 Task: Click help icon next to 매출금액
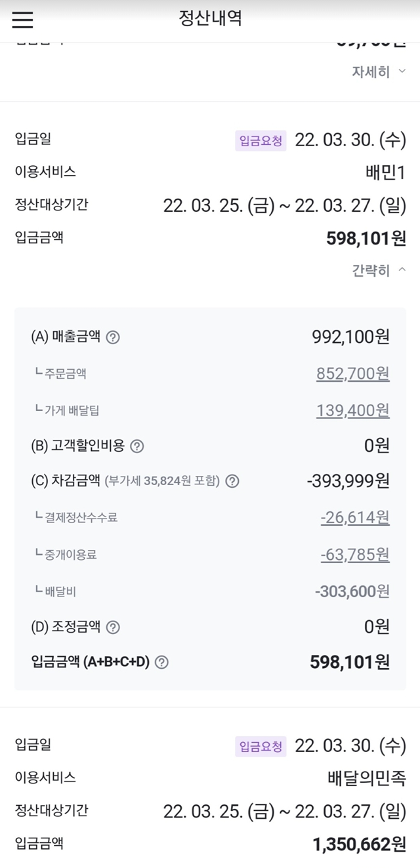tap(113, 338)
